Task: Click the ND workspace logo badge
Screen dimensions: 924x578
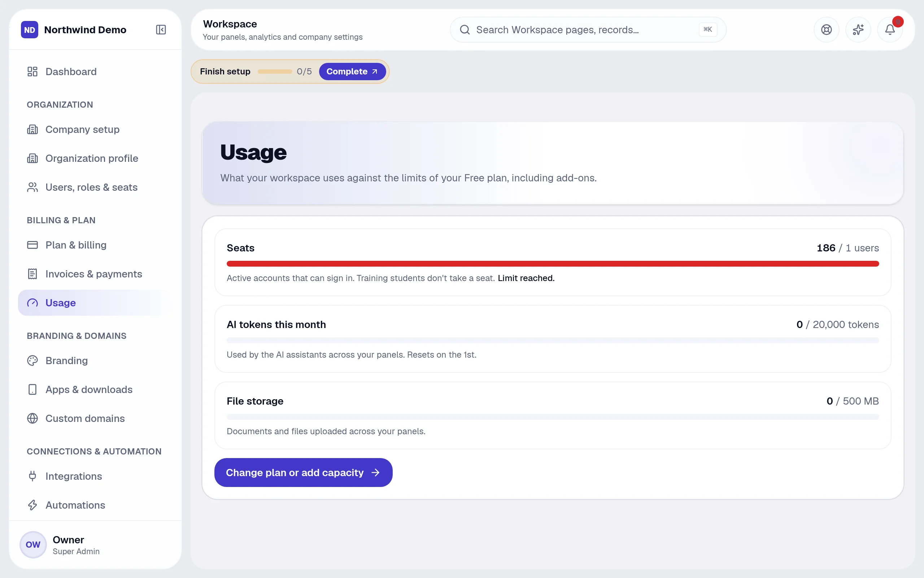Action: [29, 30]
